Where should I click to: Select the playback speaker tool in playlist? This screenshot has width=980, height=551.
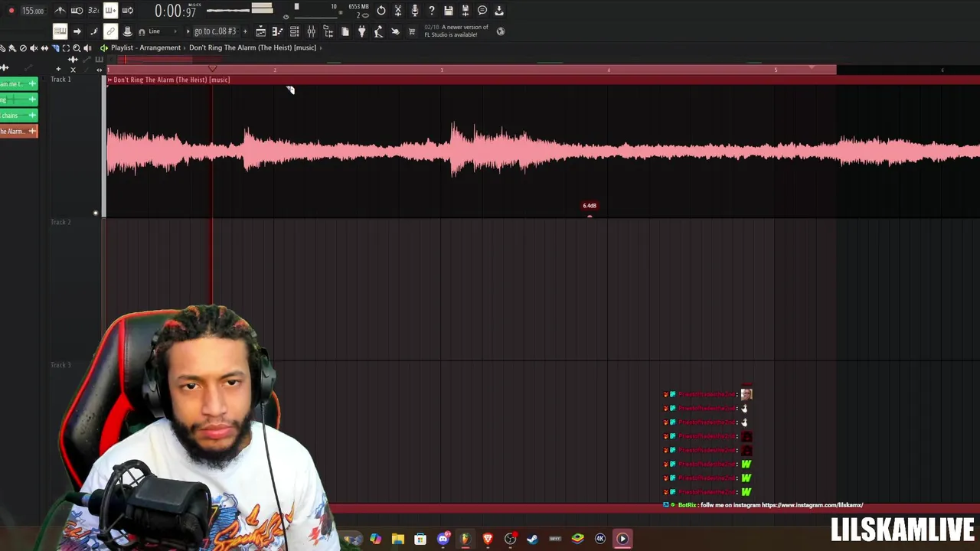click(x=87, y=48)
